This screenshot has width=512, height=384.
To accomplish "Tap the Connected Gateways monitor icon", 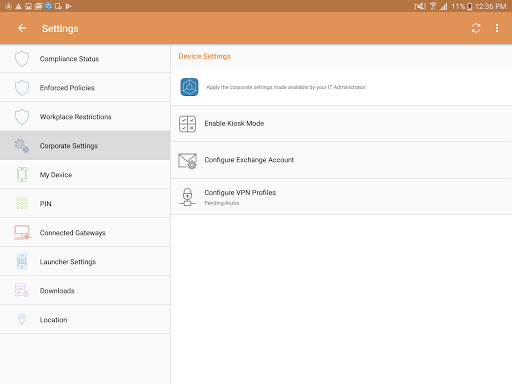I will 22,233.
